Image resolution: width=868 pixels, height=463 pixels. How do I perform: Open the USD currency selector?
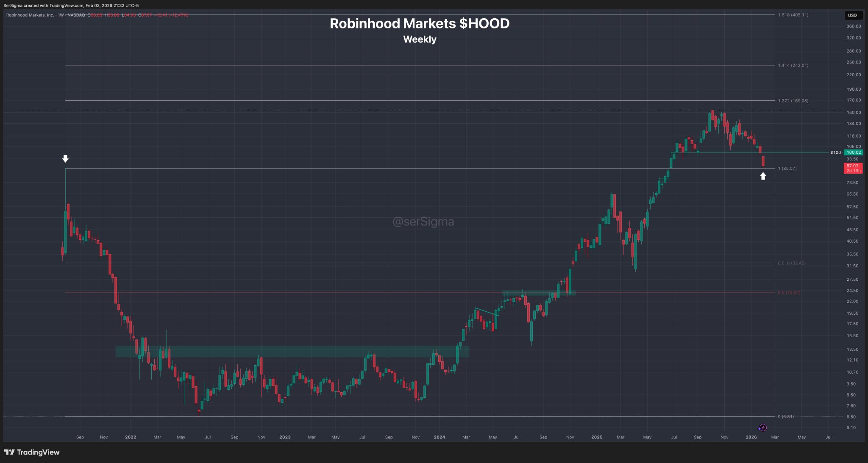852,15
